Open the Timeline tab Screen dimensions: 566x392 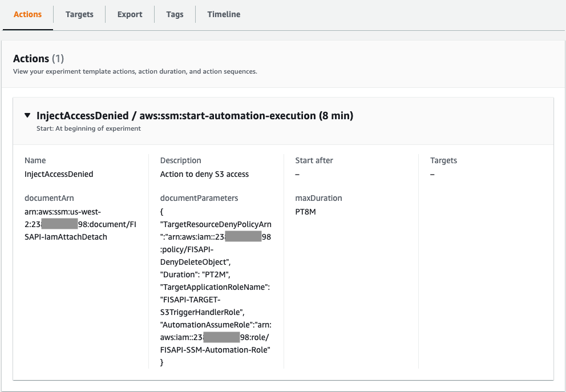click(x=223, y=14)
